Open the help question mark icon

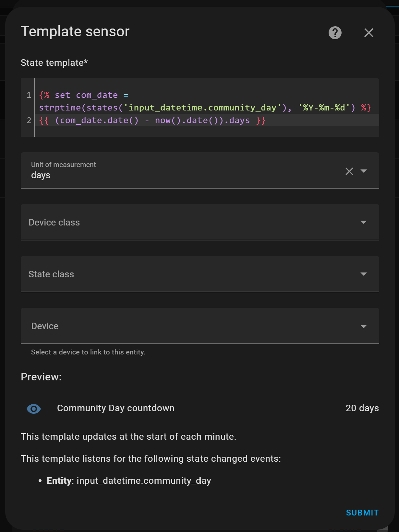click(335, 33)
